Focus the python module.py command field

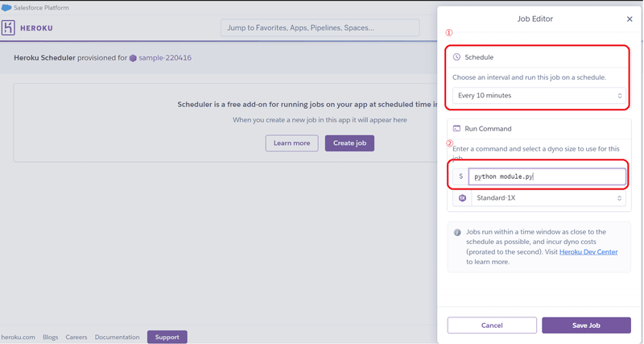click(x=547, y=176)
